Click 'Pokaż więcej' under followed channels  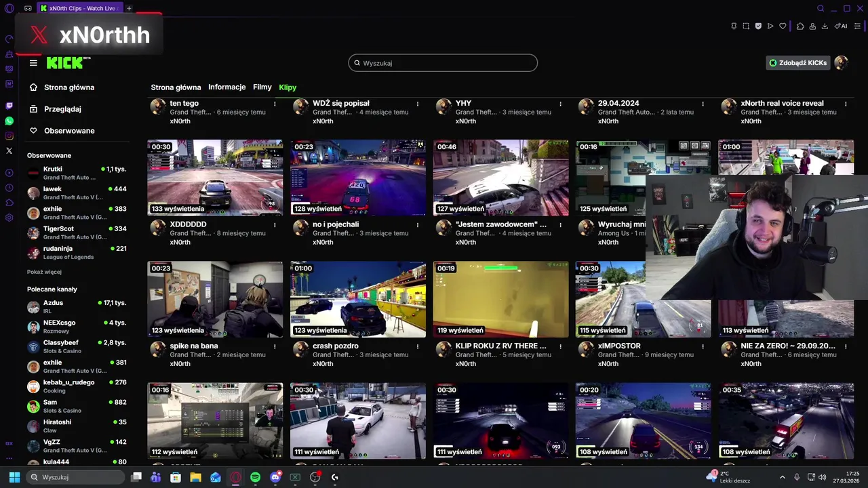[x=44, y=272]
